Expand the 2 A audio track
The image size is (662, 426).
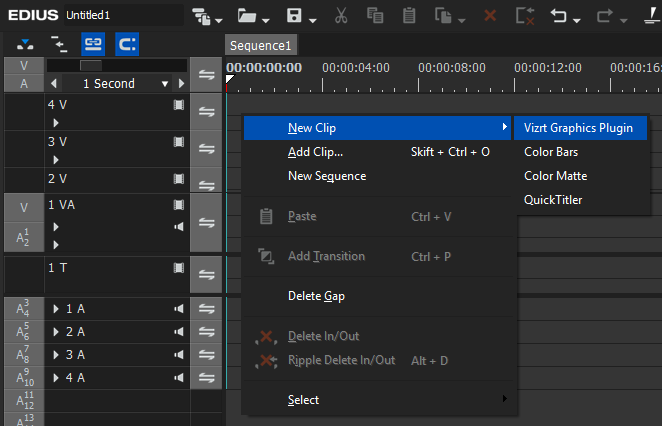pyautogui.click(x=56, y=331)
